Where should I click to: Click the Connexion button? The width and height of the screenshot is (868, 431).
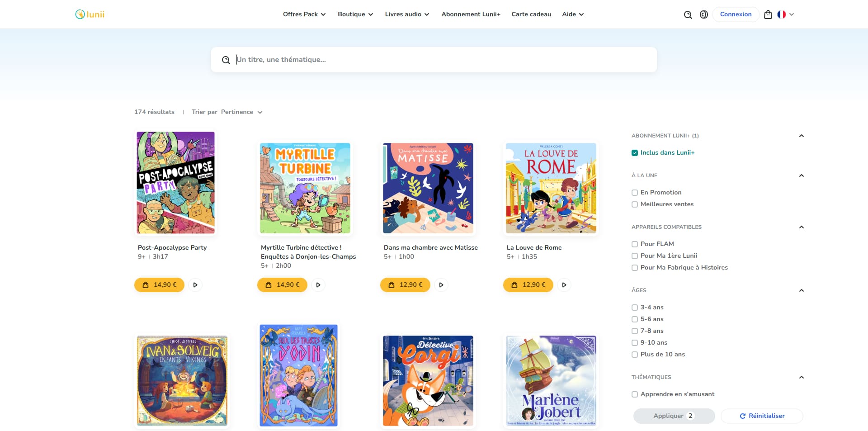(x=736, y=14)
